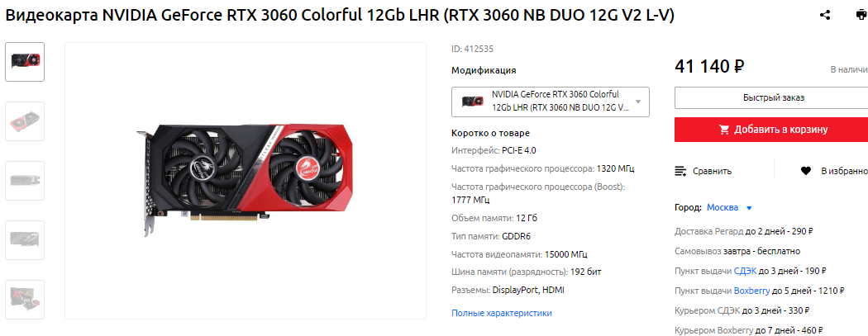Click the print icon next to share
The height and width of the screenshot is (336, 868).
[x=862, y=15]
